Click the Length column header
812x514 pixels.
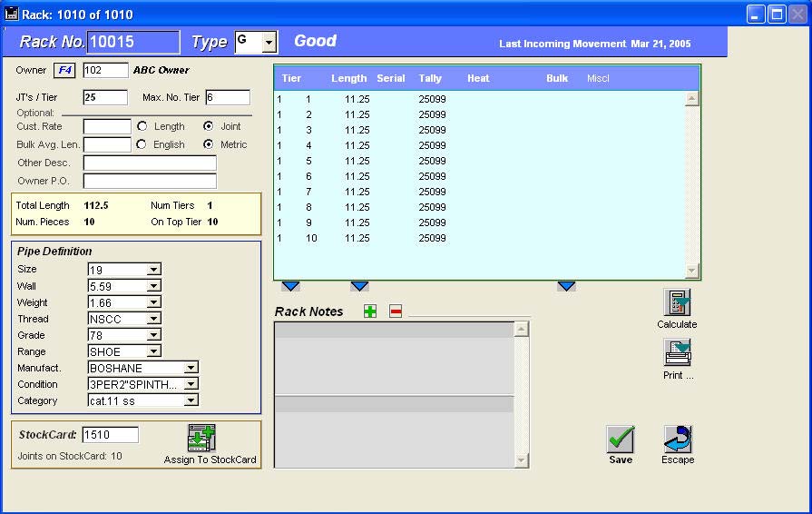pos(349,78)
